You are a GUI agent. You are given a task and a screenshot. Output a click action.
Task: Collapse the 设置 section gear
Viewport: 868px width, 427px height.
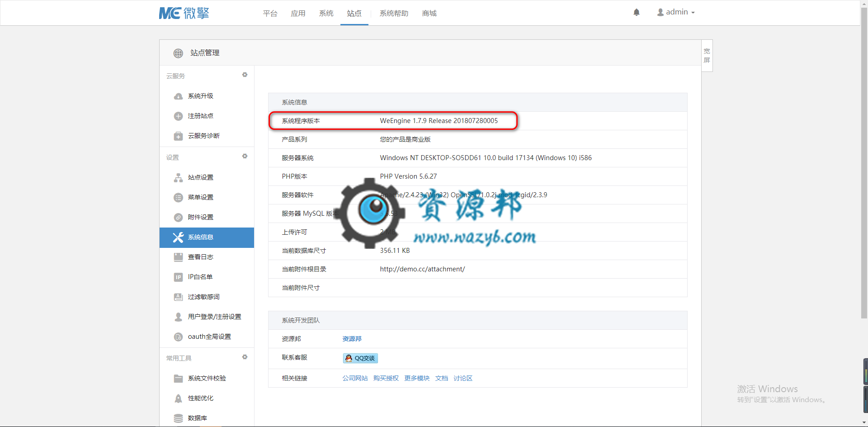tap(245, 156)
